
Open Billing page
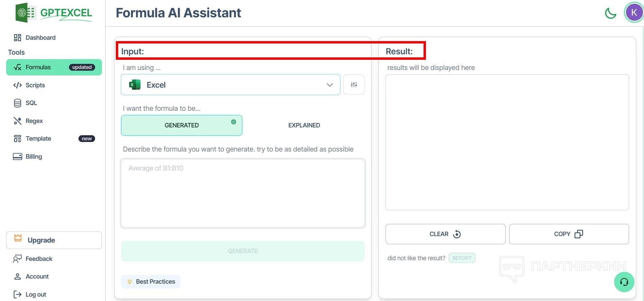click(34, 157)
